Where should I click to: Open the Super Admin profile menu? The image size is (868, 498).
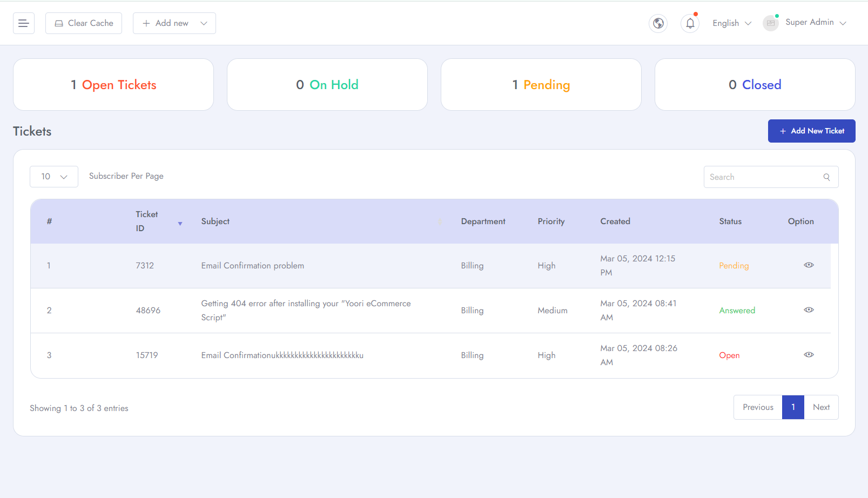(x=816, y=22)
